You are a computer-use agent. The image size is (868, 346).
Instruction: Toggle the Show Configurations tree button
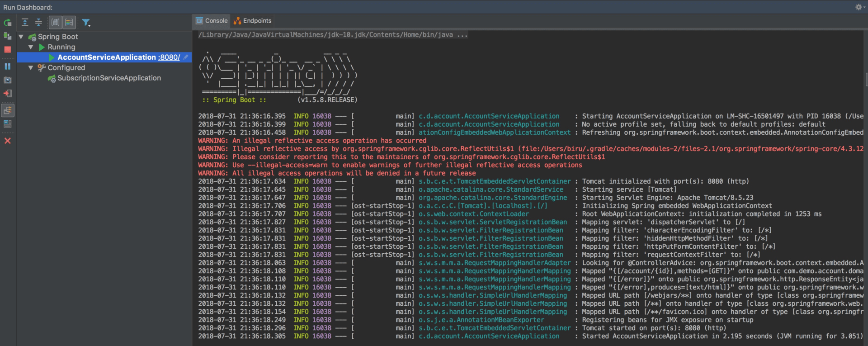point(8,110)
